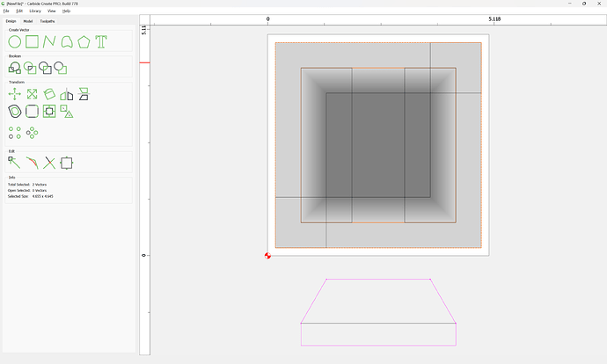The image size is (607, 364).
Task: Click the fourth Boolean operation icon
Action: pos(61,68)
